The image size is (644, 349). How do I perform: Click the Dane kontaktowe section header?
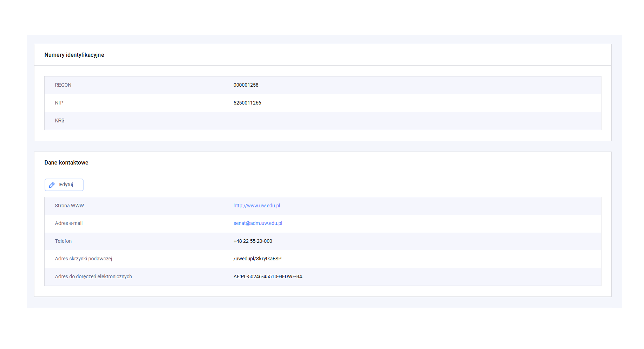[66, 163]
